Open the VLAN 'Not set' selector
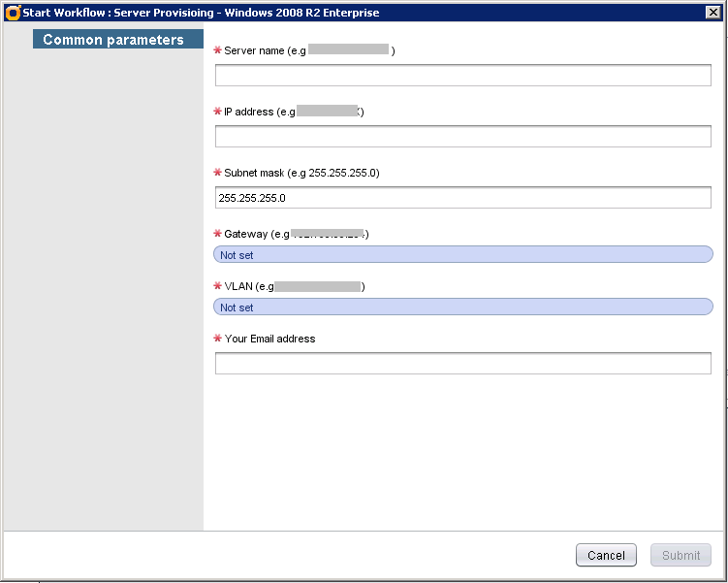Screen dimensions: 728x583 (462, 308)
